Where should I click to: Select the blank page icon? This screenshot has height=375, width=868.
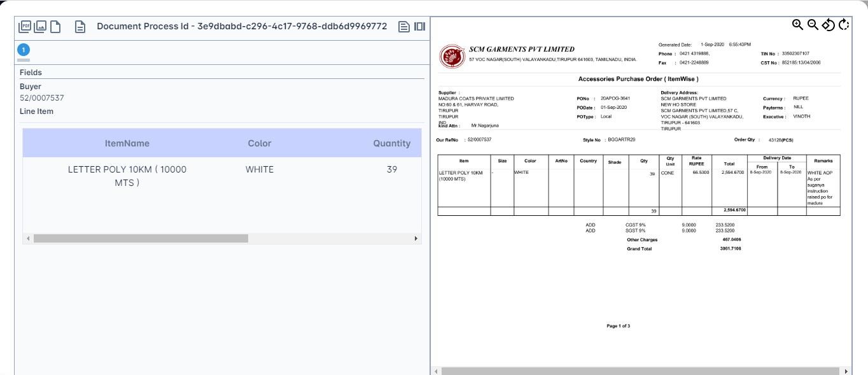(55, 26)
